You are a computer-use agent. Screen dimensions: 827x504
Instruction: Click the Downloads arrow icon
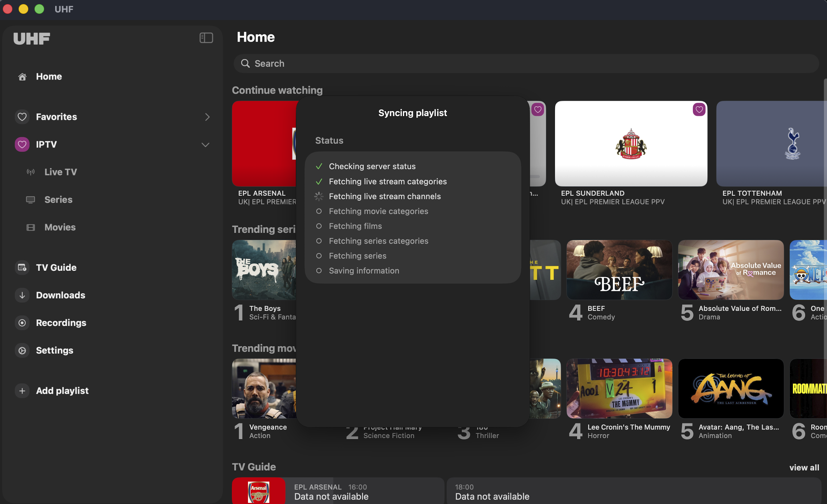(22, 295)
